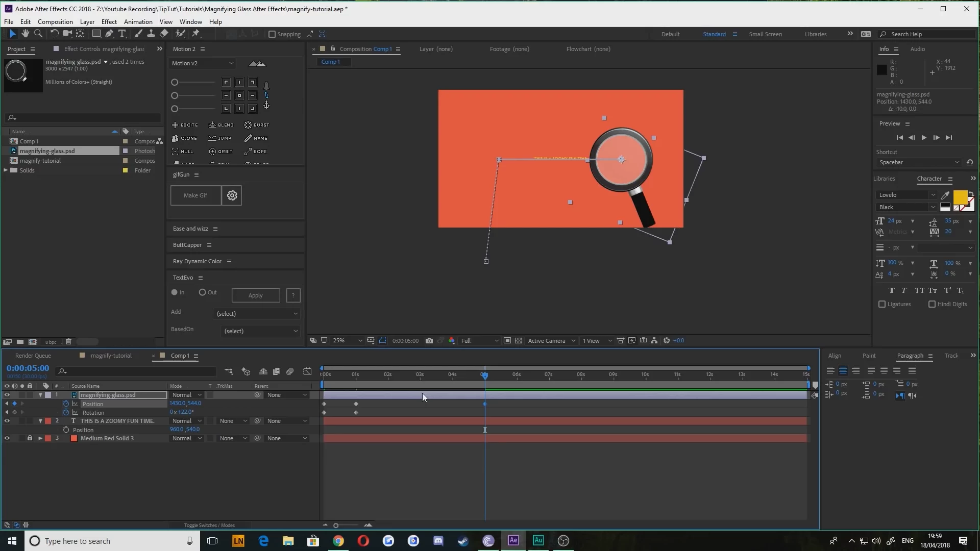This screenshot has height=551, width=980.
Task: Select the Pen tool
Action: pos(109,34)
